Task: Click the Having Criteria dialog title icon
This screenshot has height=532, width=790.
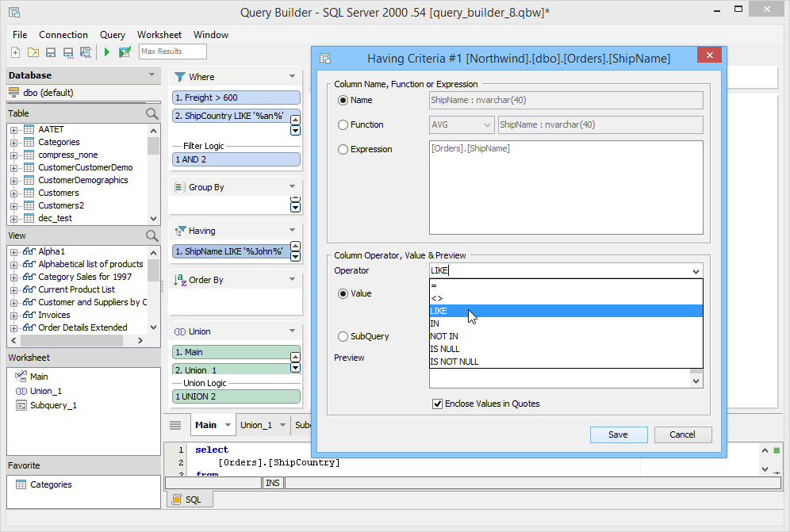Action: click(325, 59)
